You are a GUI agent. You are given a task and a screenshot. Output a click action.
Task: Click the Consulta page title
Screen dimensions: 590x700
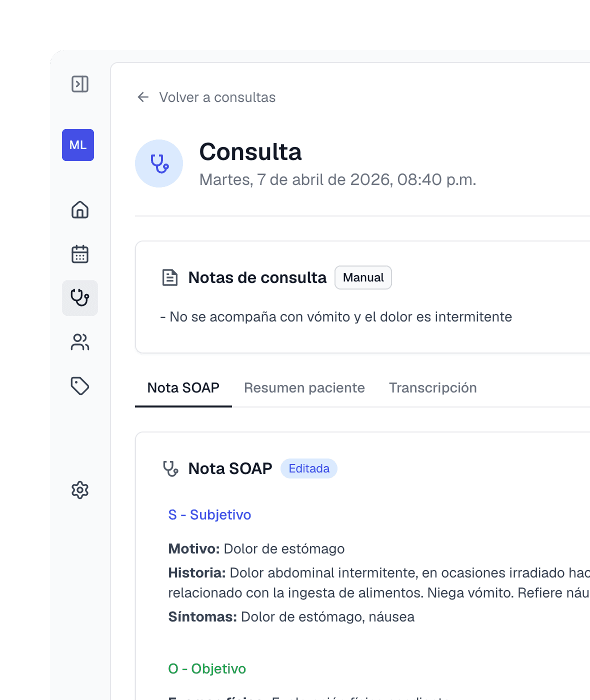[x=250, y=152]
